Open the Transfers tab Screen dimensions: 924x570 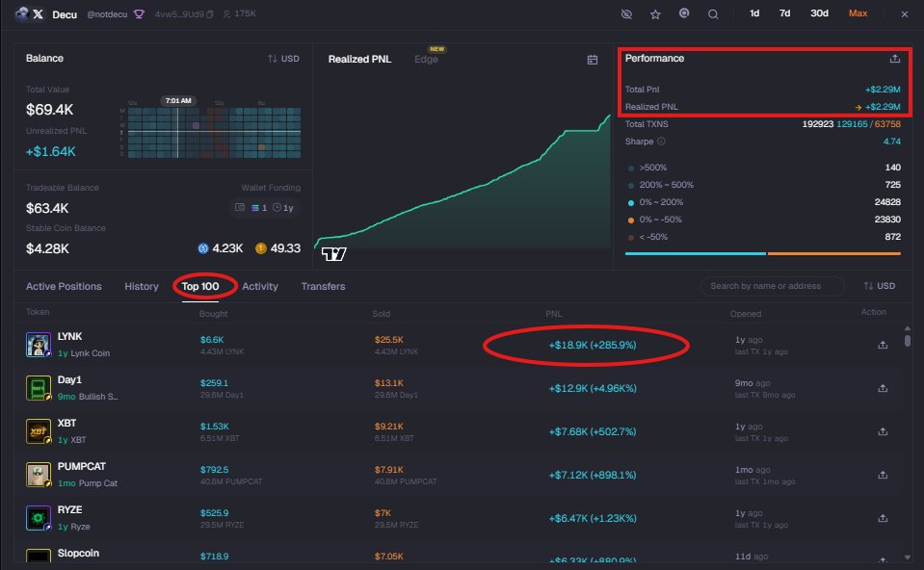(x=323, y=286)
